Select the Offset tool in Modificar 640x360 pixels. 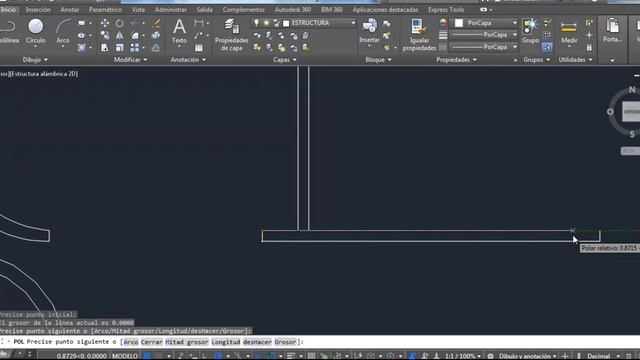click(x=156, y=48)
